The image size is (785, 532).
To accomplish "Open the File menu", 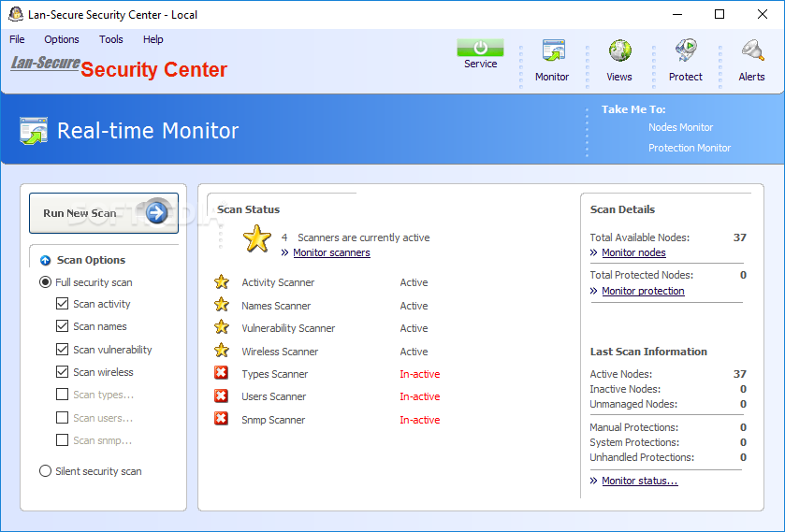I will pyautogui.click(x=17, y=39).
